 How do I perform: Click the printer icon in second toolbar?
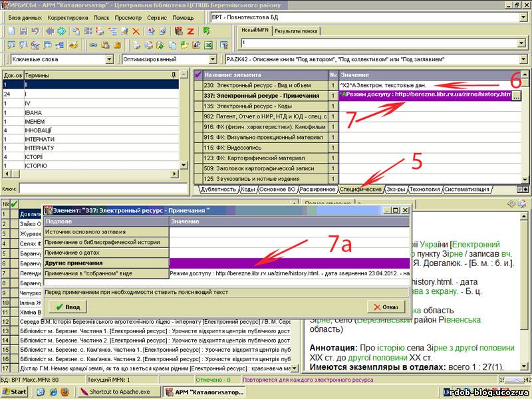click(136, 45)
